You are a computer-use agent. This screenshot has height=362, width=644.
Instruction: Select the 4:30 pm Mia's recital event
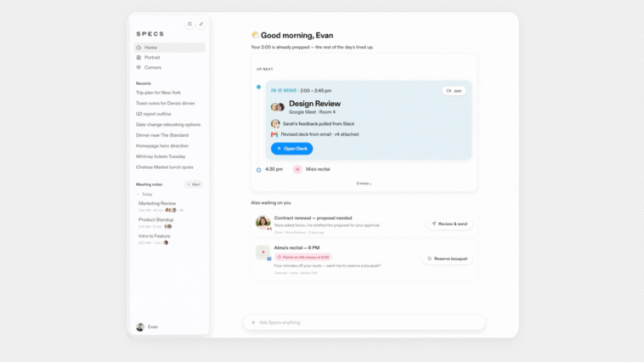click(x=297, y=169)
